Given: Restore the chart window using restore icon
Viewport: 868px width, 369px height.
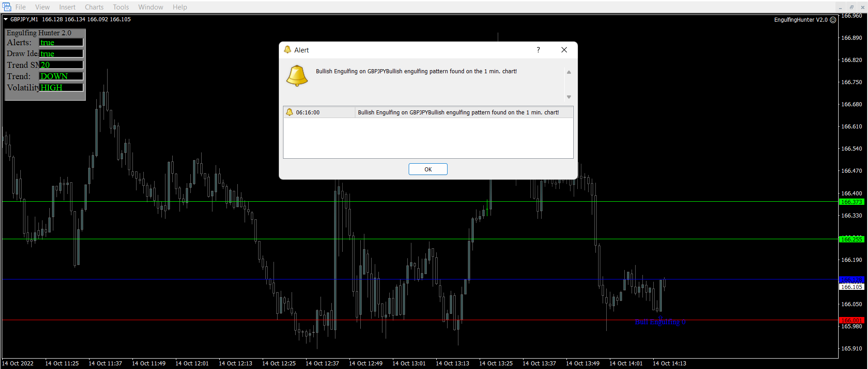Looking at the screenshot, I should (x=851, y=7).
